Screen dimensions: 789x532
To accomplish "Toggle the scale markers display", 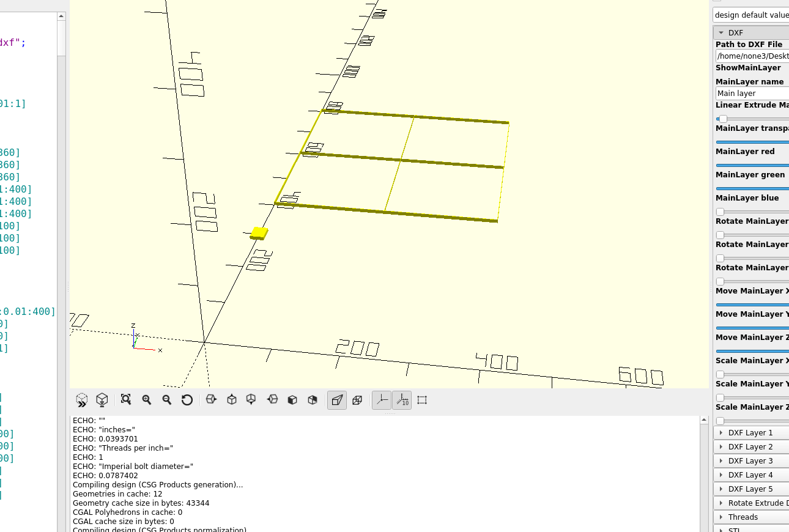I will point(402,399).
